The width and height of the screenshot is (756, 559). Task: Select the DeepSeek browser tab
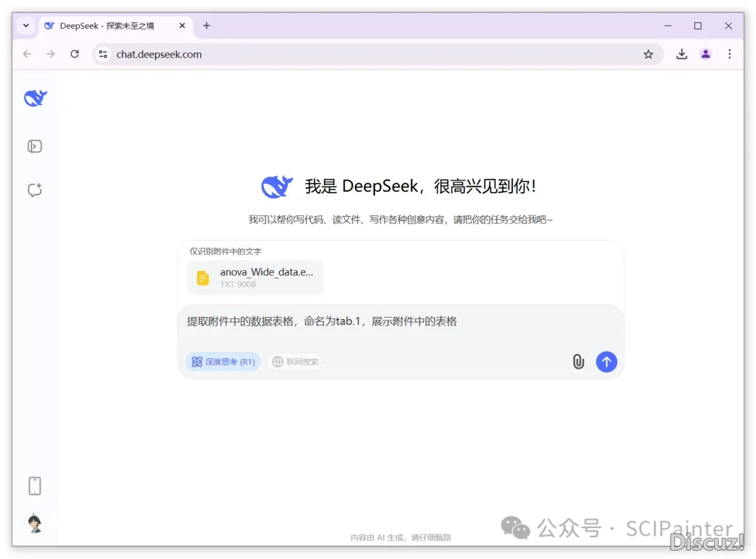coord(114,26)
